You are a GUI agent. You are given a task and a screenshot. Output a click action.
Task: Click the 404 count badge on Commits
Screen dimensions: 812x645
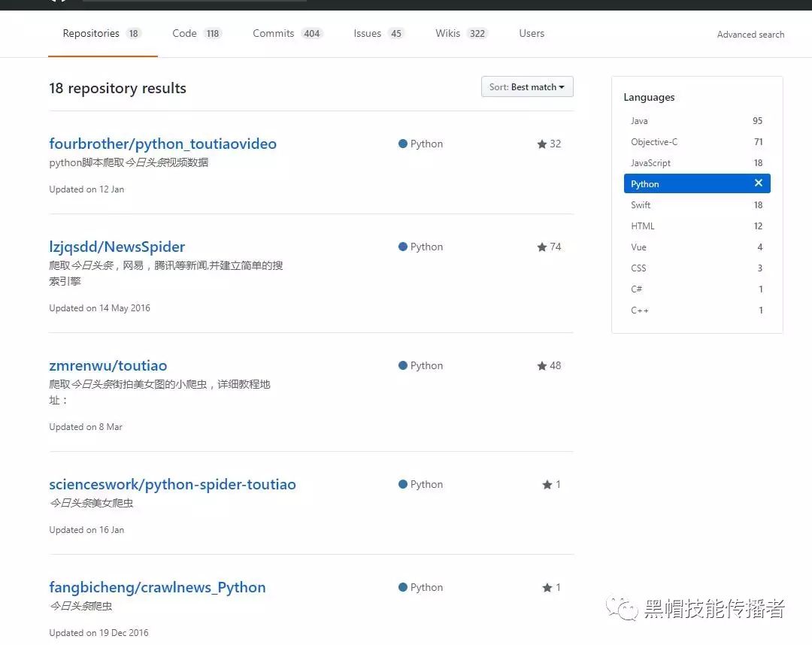[x=312, y=34]
